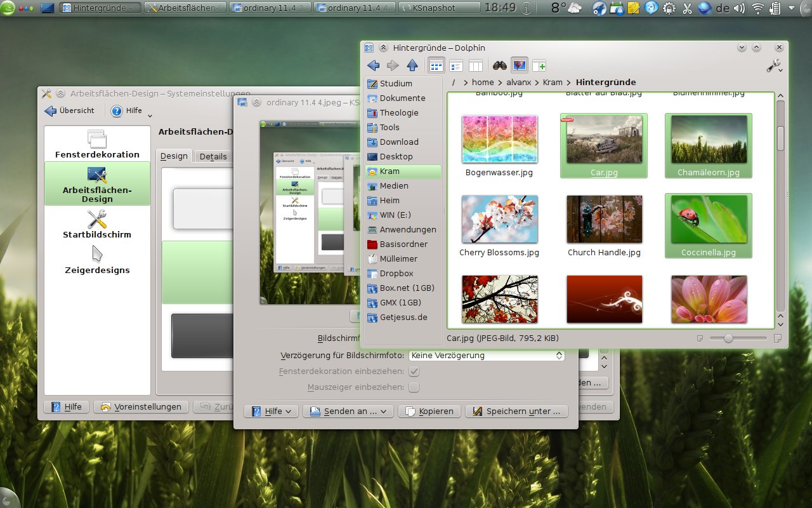Click Voreinstellungen button
This screenshot has width=812, height=508.
point(141,406)
